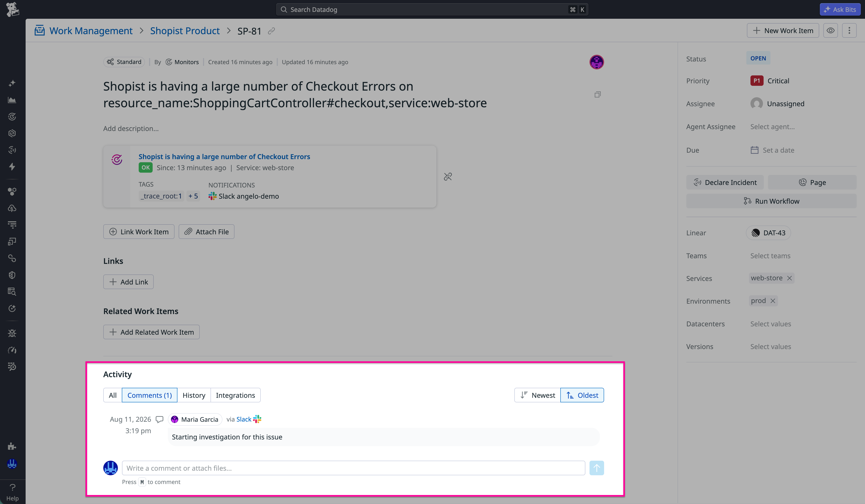Open the circle-with-sparkle icon in sidebar
865x504 pixels.
coord(12,308)
